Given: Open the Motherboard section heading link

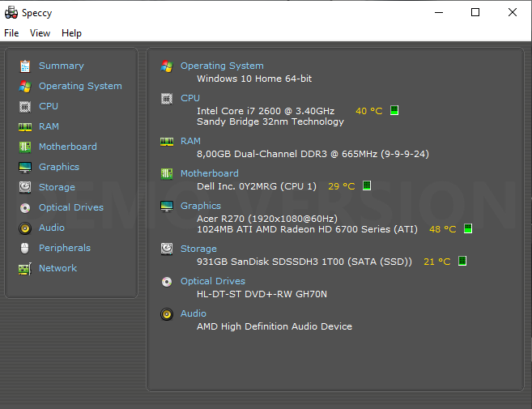Looking at the screenshot, I should click(209, 173).
